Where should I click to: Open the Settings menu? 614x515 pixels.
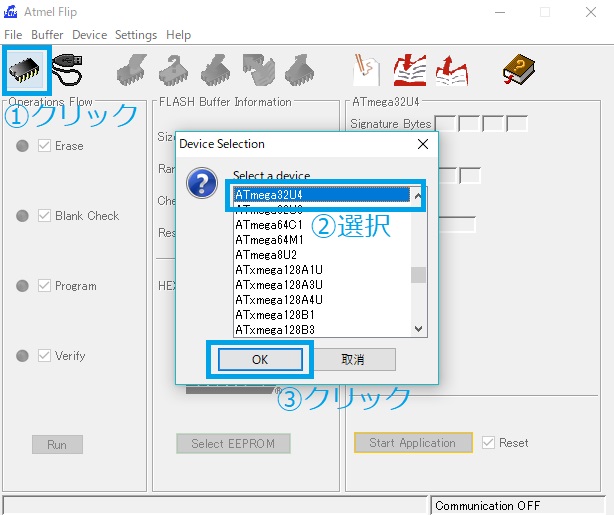136,35
